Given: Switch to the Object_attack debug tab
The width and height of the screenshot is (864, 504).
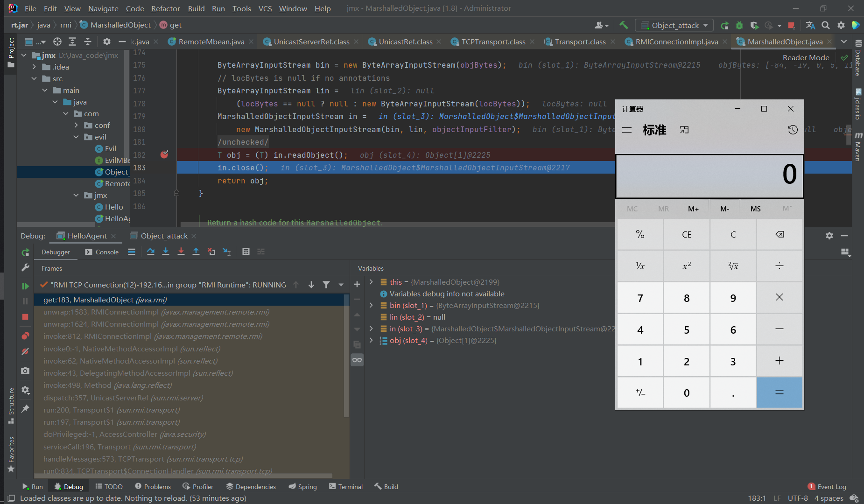Looking at the screenshot, I should (x=163, y=236).
